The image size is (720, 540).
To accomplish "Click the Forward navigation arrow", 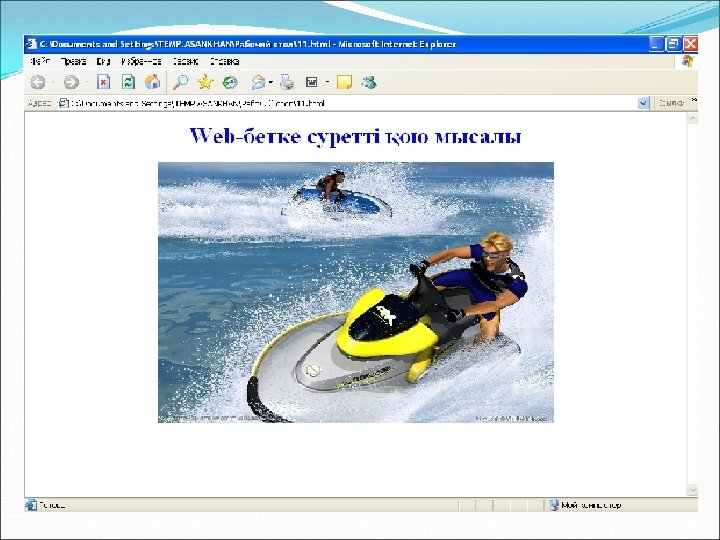I will (x=71, y=83).
